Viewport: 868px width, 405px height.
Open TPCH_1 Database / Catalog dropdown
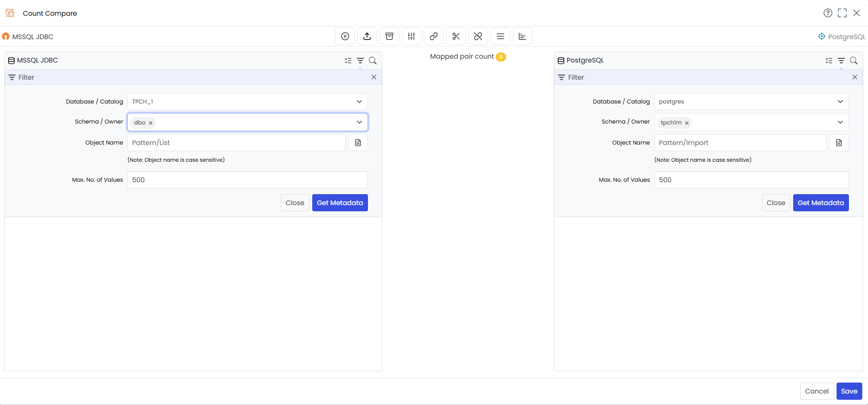247,102
